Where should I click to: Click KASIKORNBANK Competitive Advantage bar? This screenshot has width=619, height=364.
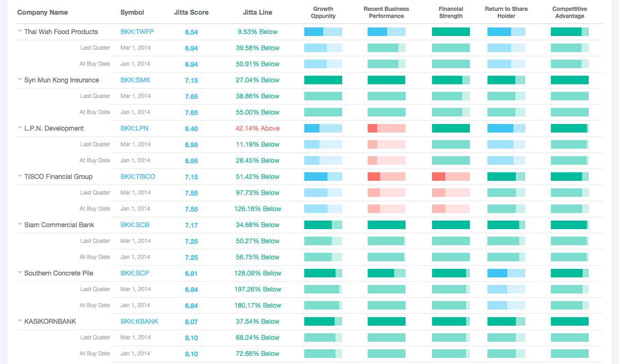pos(570,322)
